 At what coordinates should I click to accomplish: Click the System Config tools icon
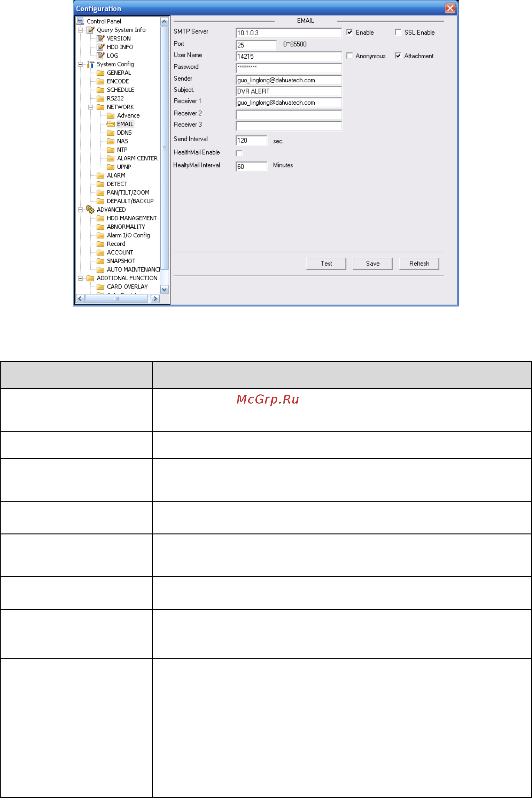90,64
